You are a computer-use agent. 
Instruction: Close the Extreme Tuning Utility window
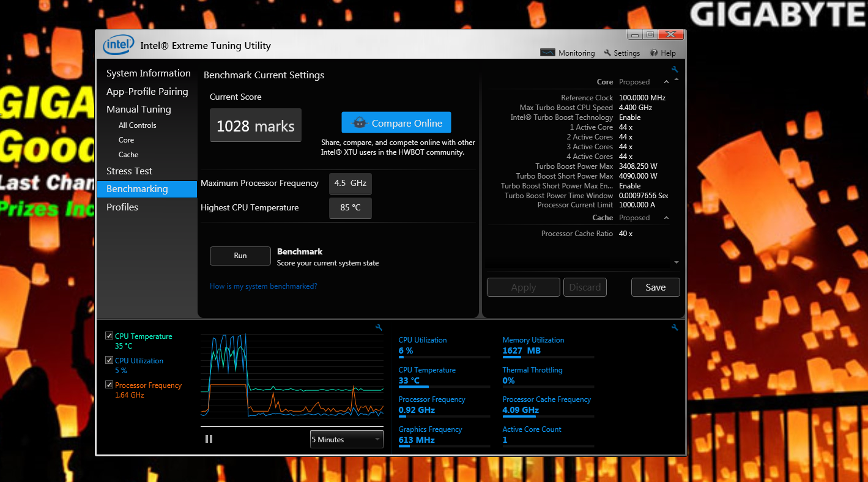pos(671,35)
